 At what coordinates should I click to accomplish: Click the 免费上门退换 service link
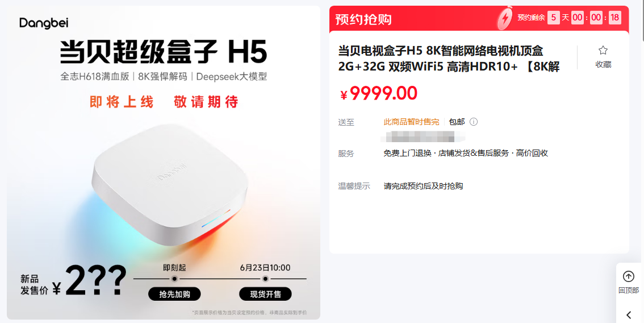(407, 154)
